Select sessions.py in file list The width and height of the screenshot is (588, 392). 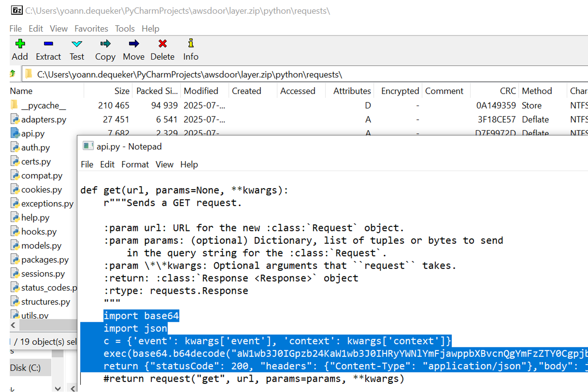tap(43, 274)
